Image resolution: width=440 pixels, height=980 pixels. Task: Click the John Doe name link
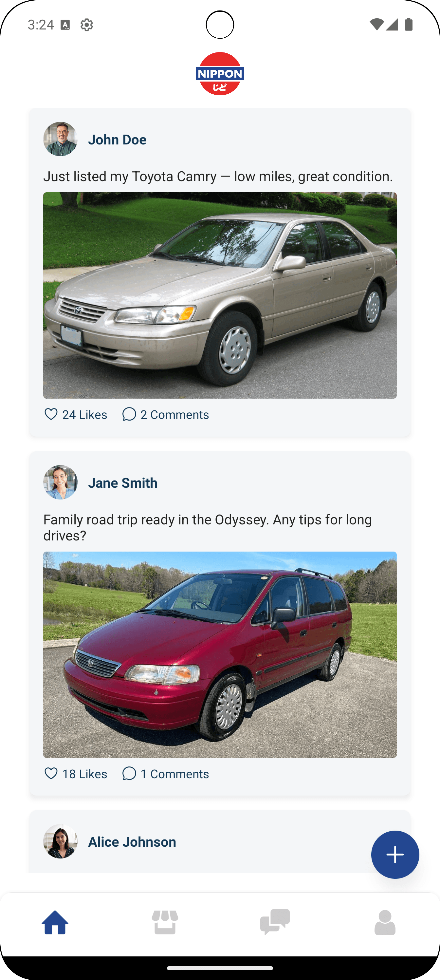click(117, 140)
